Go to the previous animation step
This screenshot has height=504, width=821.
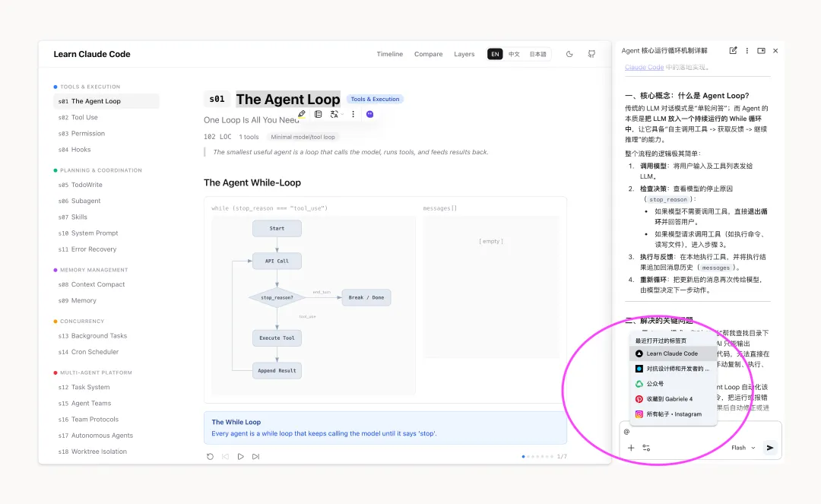pyautogui.click(x=225, y=456)
